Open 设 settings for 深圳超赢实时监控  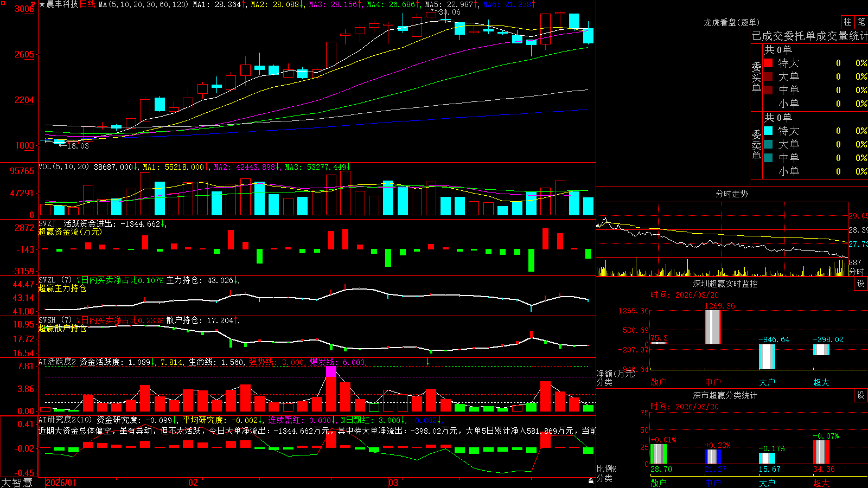(861, 284)
